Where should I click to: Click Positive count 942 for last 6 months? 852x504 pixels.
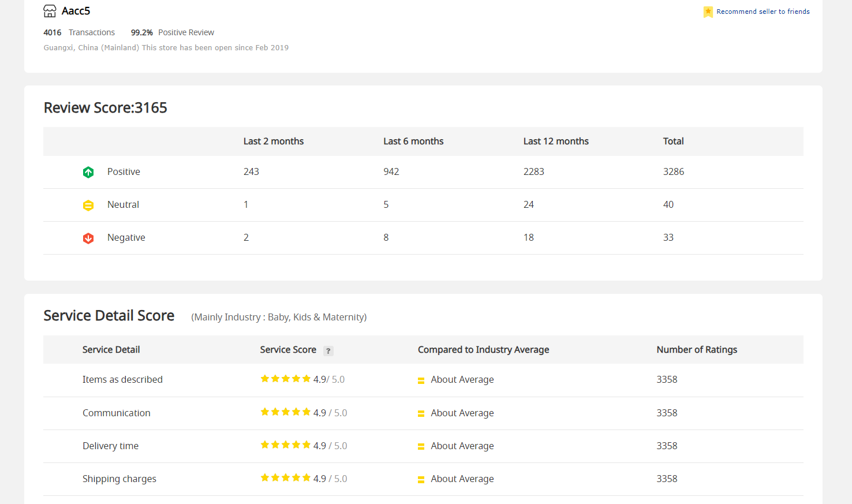(391, 172)
